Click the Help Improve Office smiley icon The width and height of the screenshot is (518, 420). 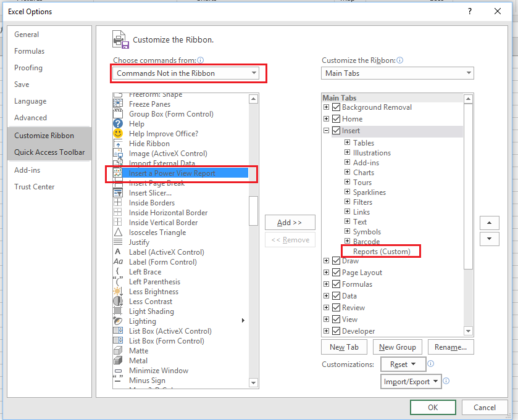(x=117, y=133)
